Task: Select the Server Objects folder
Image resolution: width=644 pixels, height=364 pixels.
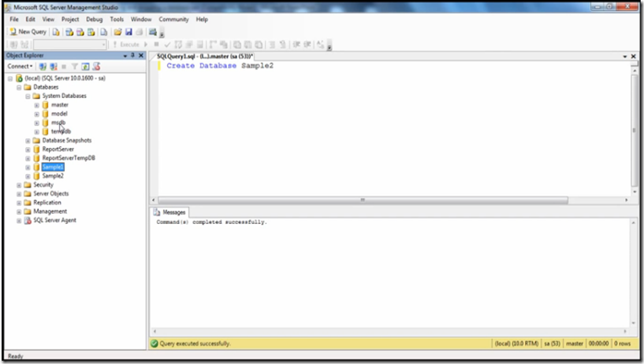Action: click(51, 193)
